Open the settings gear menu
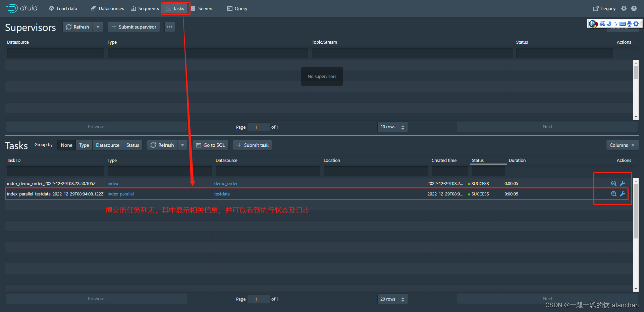Viewport: 644px width, 312px height. (x=624, y=8)
